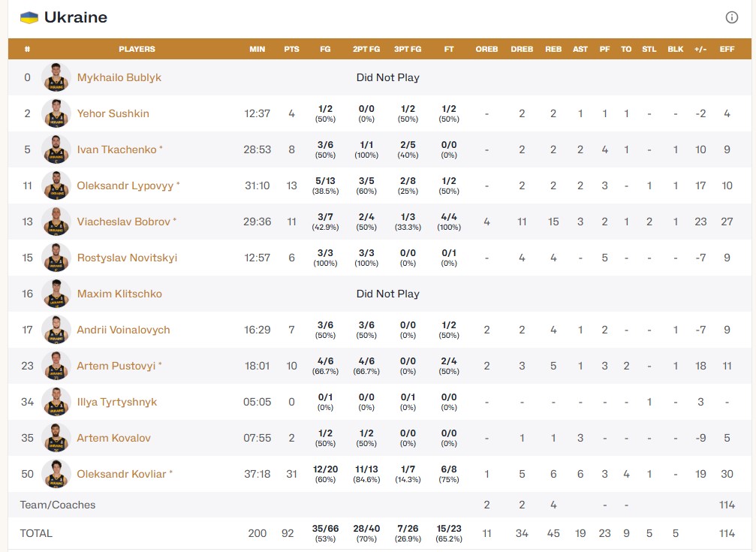Viewport: 756px width, 552px height.
Task: Click Bobrov's 15 rebounds value
Action: 553,222
